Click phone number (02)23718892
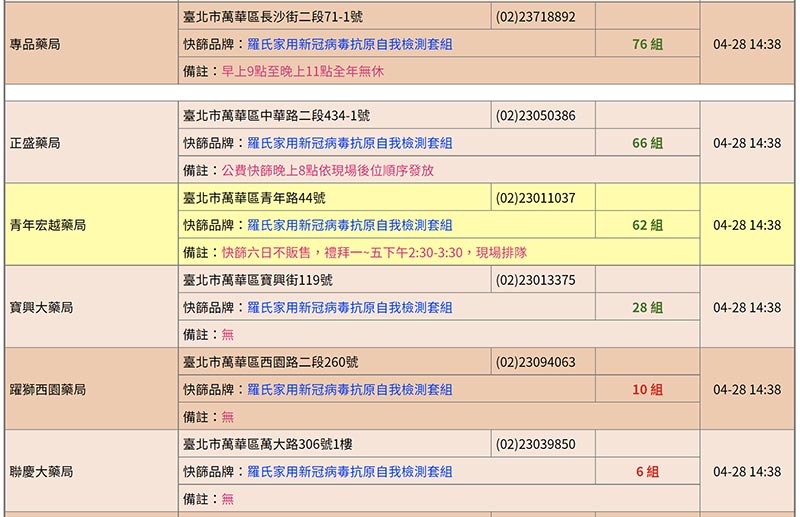The height and width of the screenshot is (517, 800). (x=535, y=17)
